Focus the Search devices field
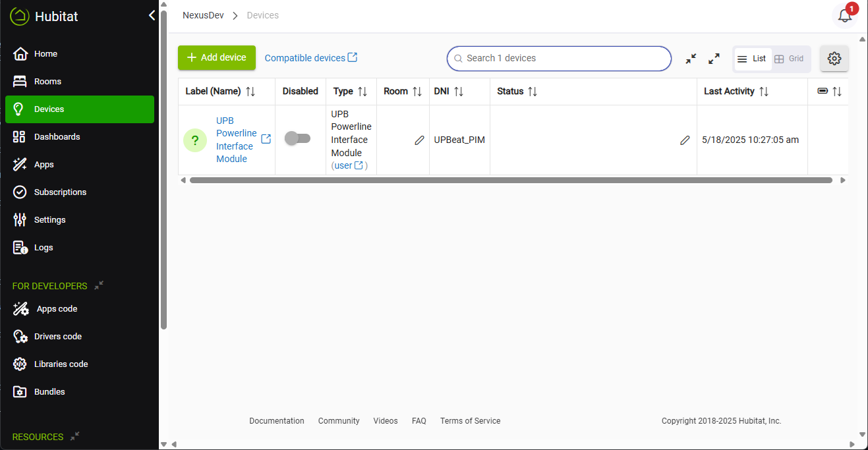This screenshot has height=450, width=868. (x=559, y=59)
